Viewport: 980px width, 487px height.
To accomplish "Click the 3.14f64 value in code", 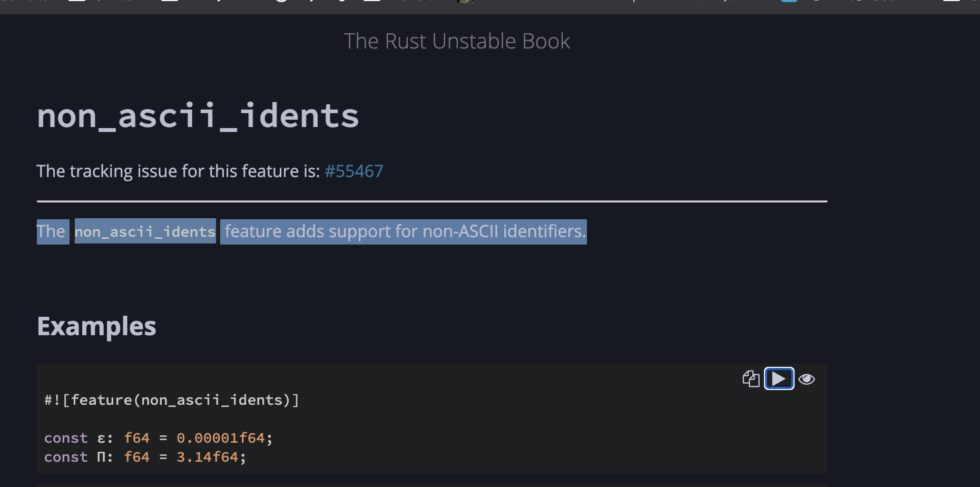I will click(x=207, y=457).
